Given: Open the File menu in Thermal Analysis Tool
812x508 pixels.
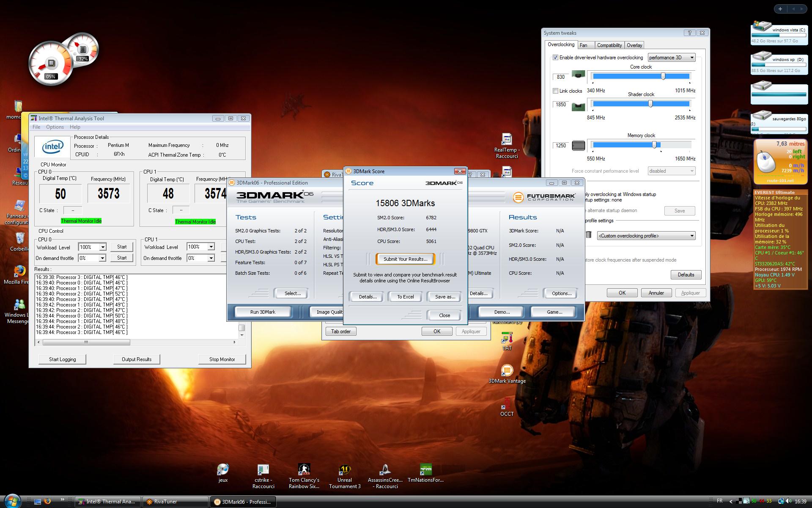Looking at the screenshot, I should pyautogui.click(x=36, y=127).
